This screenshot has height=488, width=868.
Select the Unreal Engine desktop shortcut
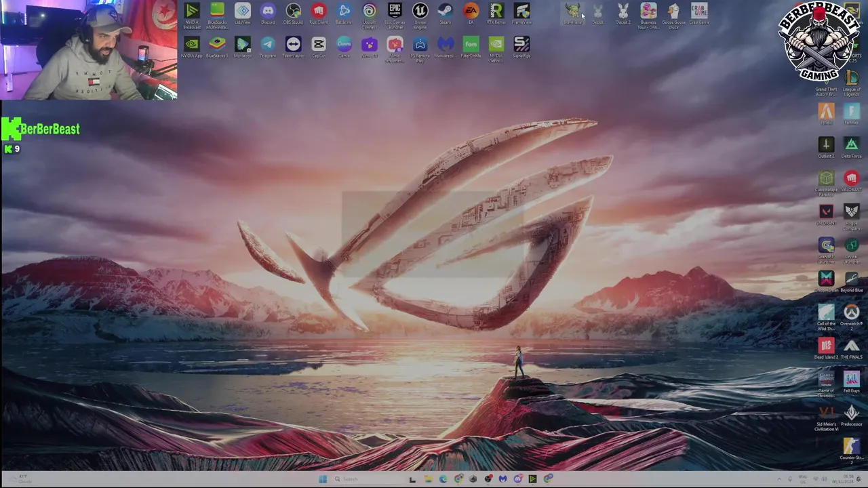click(420, 15)
